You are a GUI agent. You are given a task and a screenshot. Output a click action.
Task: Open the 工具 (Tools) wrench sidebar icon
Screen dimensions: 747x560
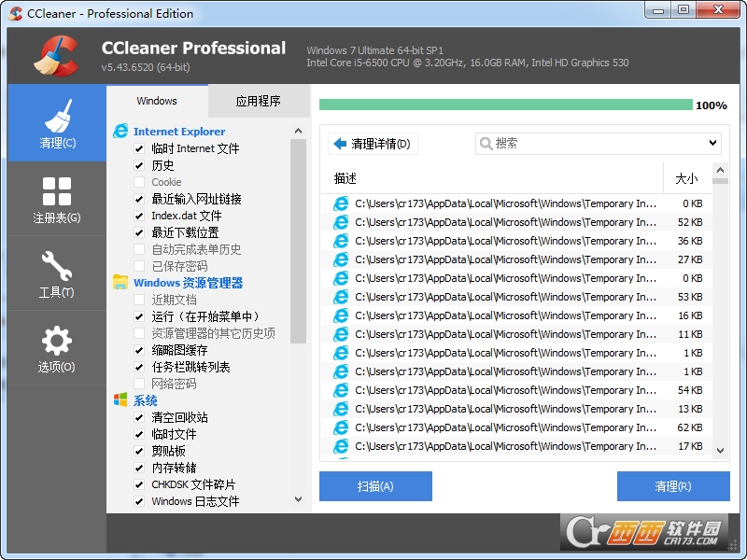pos(56,273)
